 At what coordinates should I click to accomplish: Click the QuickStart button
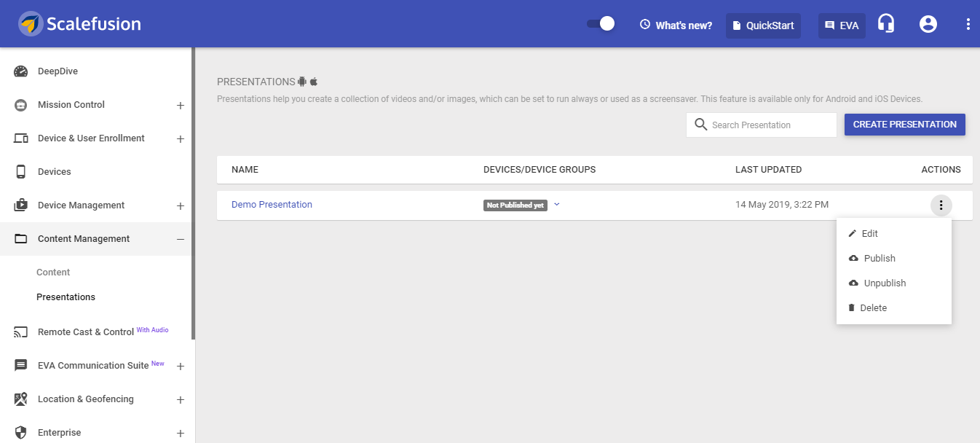tap(763, 26)
